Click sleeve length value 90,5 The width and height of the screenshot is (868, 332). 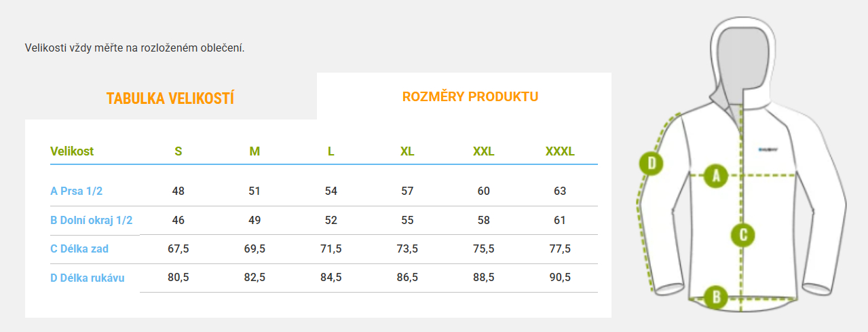(x=560, y=278)
